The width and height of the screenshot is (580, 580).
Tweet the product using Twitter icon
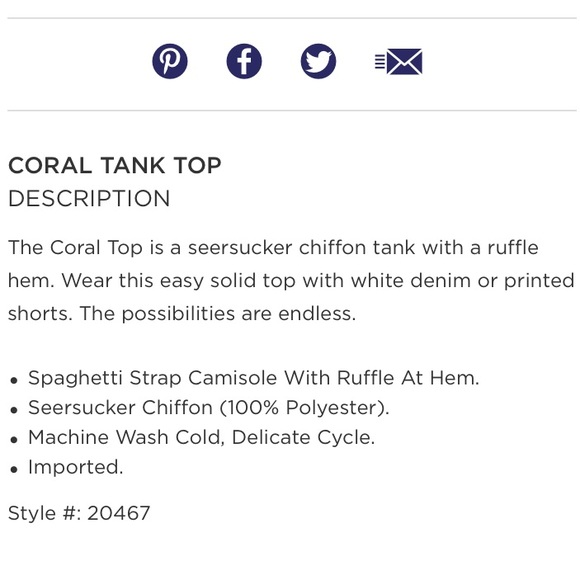(x=318, y=61)
